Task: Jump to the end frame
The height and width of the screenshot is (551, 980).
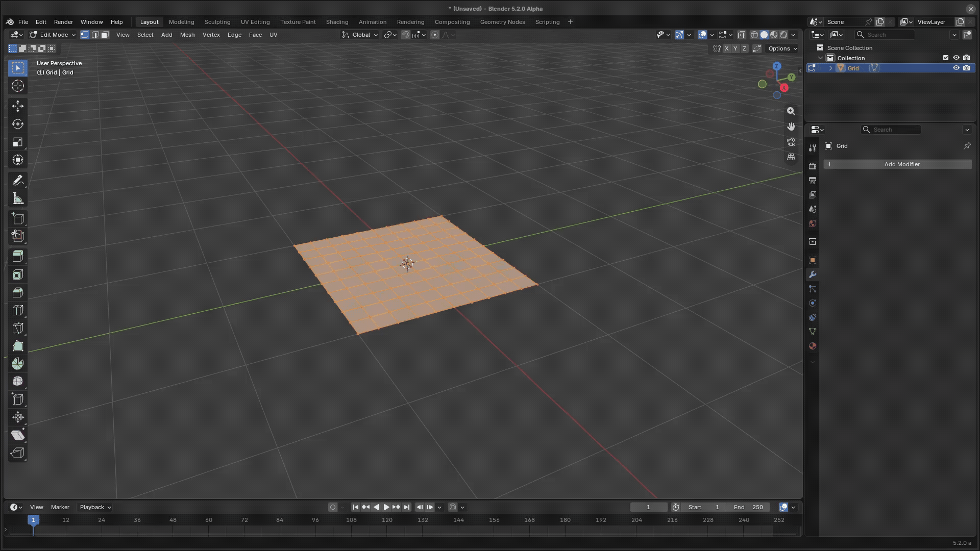Action: (406, 507)
